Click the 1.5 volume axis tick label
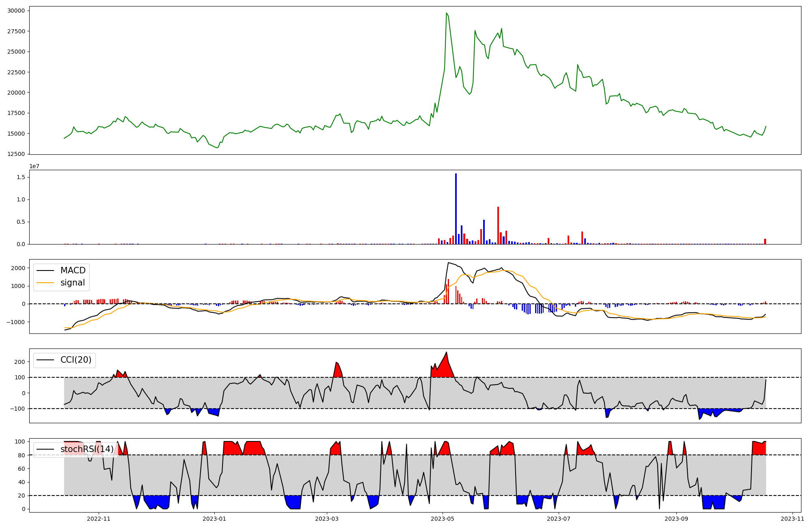The height and width of the screenshot is (528, 812). coord(21,177)
